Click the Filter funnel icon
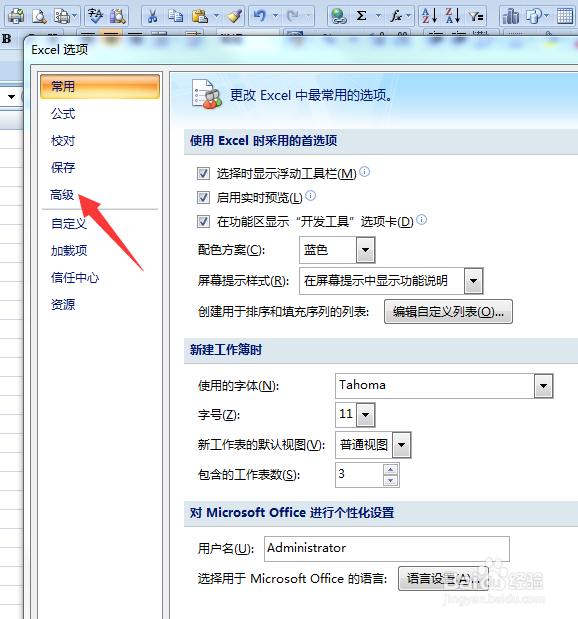Viewport: 578px width, 619px height. (476, 16)
